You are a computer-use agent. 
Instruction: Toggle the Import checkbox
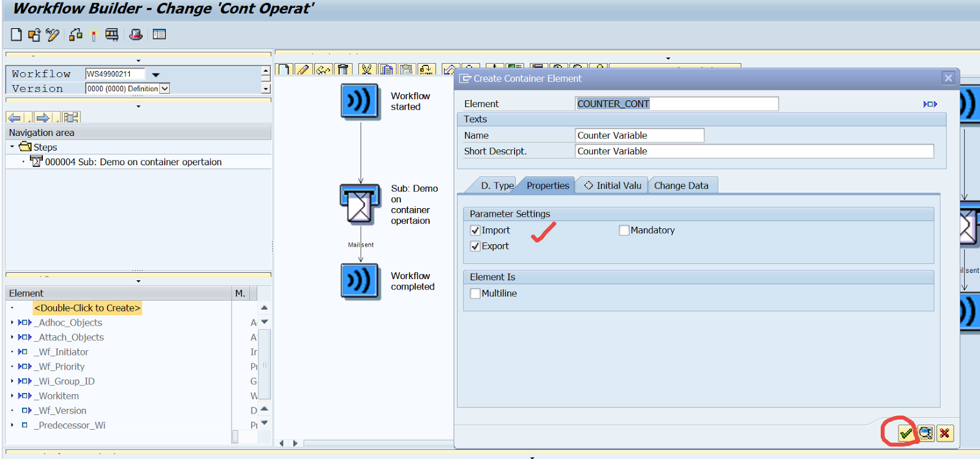(x=475, y=230)
